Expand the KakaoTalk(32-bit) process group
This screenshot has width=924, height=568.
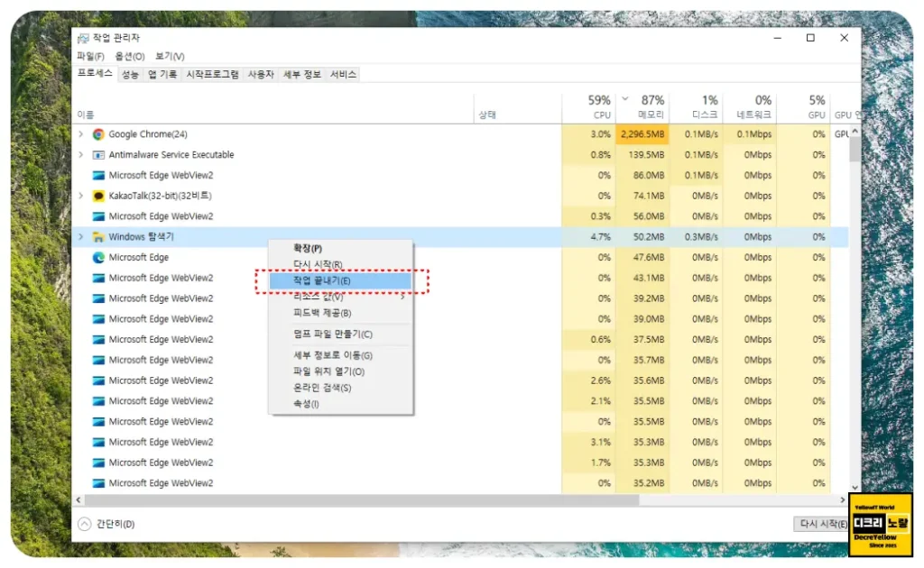pos(80,196)
